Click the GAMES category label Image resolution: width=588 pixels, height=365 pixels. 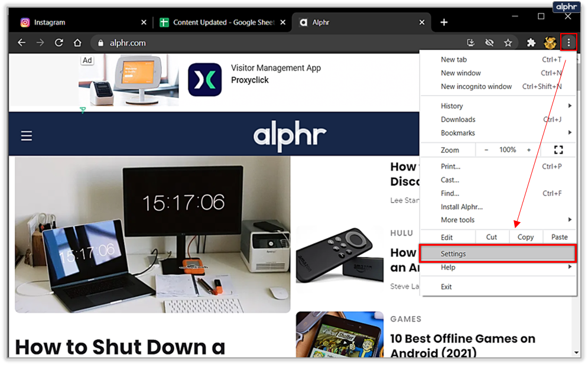(406, 319)
